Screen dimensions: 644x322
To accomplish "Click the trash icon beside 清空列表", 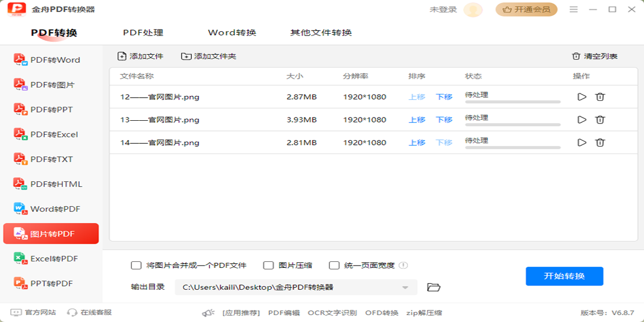I will point(576,56).
